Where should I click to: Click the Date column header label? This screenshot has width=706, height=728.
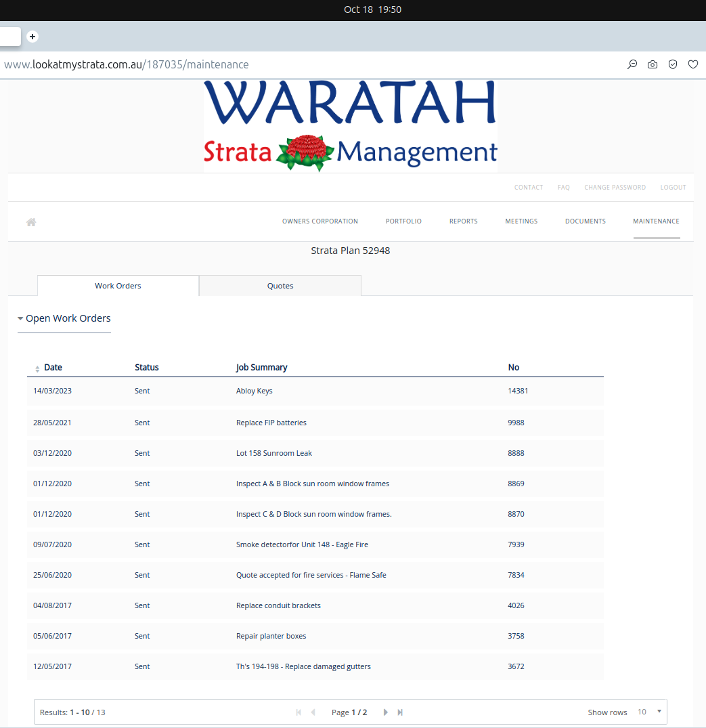pos(53,367)
